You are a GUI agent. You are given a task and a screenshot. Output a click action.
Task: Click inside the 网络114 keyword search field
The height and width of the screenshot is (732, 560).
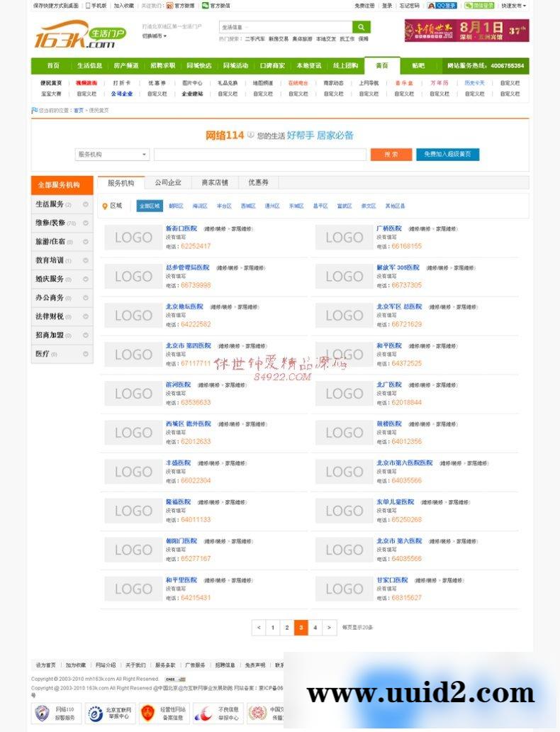click(260, 155)
